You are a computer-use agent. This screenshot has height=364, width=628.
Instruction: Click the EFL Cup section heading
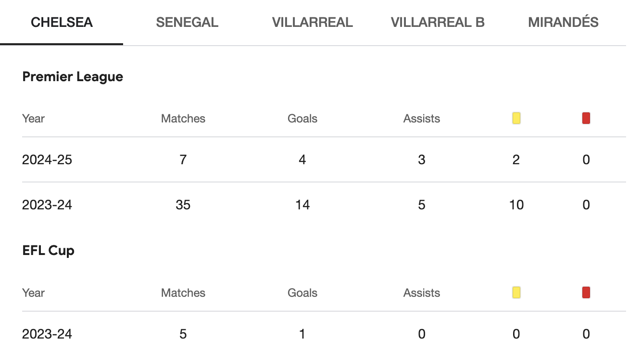pos(48,251)
